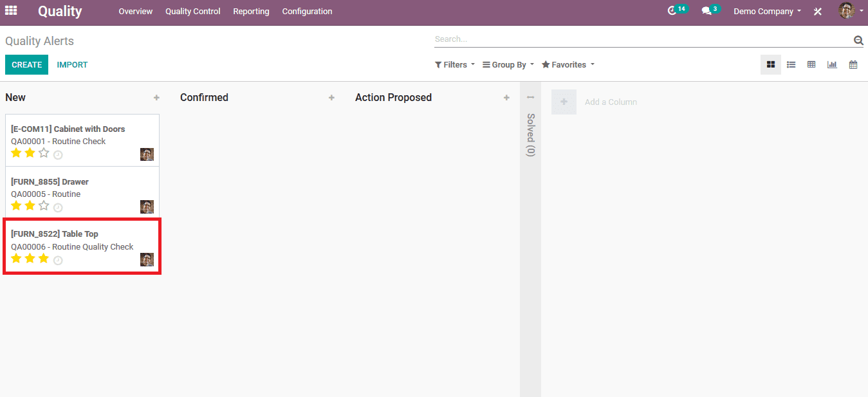Screen dimensions: 868x397
Task: Click the IMPORT button
Action: click(x=72, y=65)
